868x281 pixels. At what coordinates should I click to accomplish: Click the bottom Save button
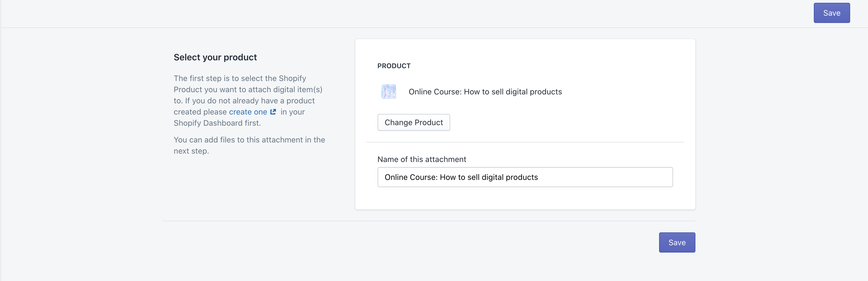point(677,242)
